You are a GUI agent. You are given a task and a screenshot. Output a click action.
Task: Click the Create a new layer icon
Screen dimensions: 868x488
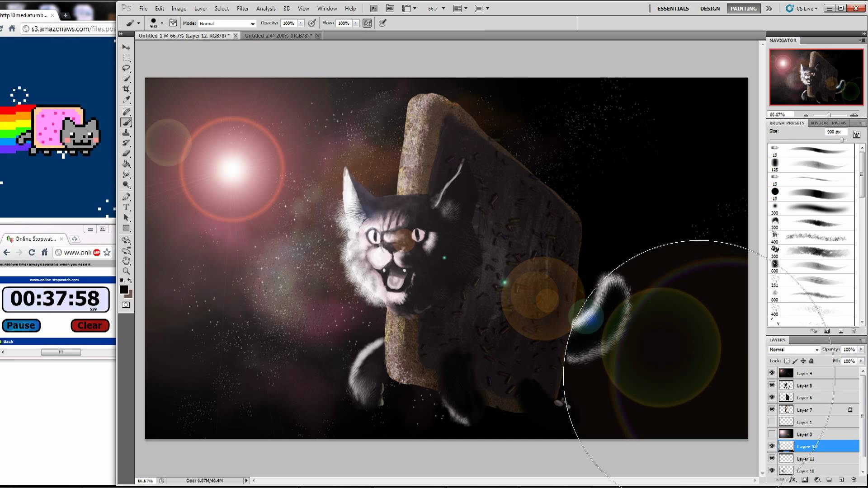(841, 480)
